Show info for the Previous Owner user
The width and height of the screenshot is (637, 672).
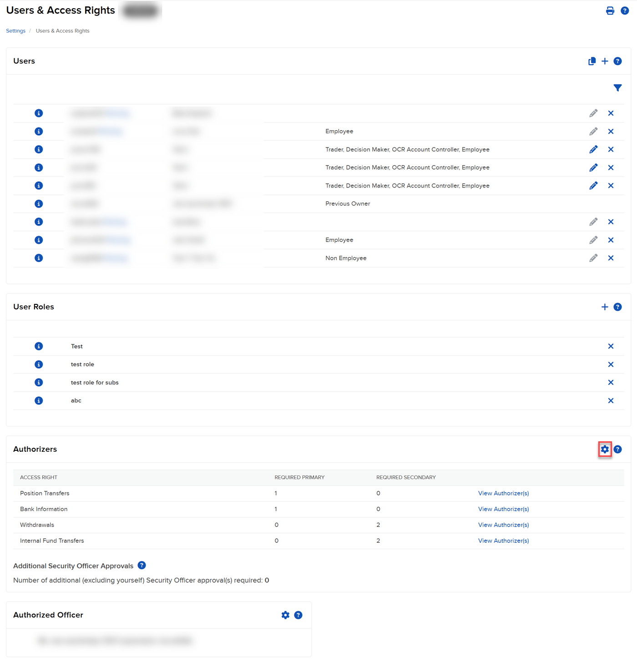(x=39, y=204)
